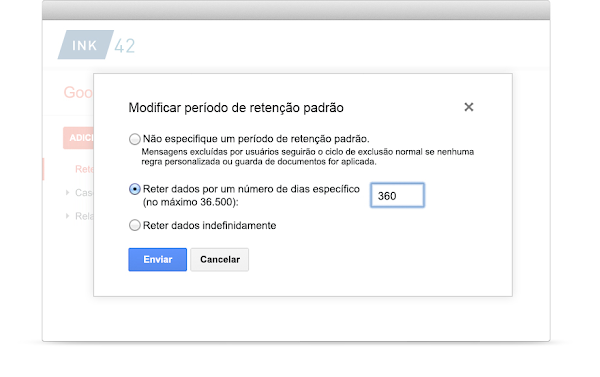Click 'Reter dados indefinidamente' label text

210,225
